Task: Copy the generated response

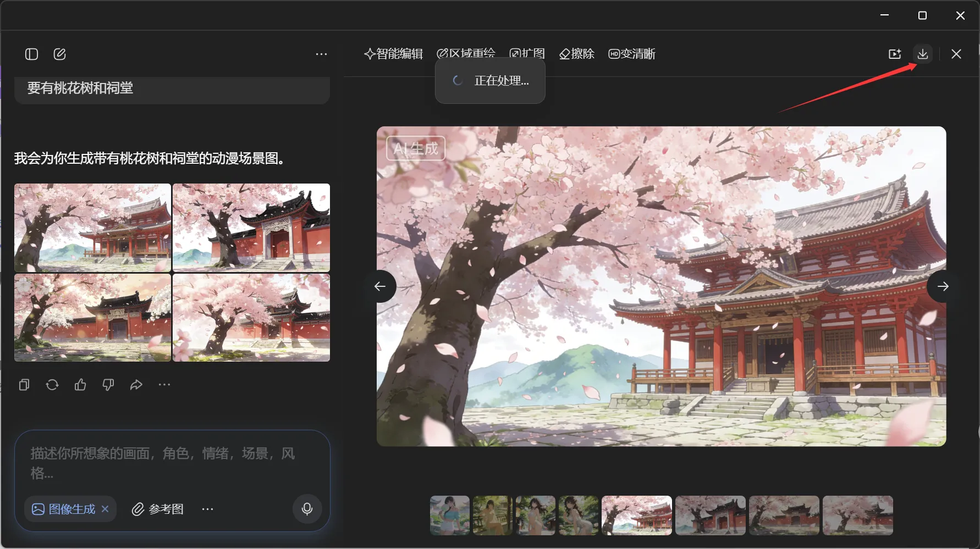Action: pyautogui.click(x=24, y=385)
